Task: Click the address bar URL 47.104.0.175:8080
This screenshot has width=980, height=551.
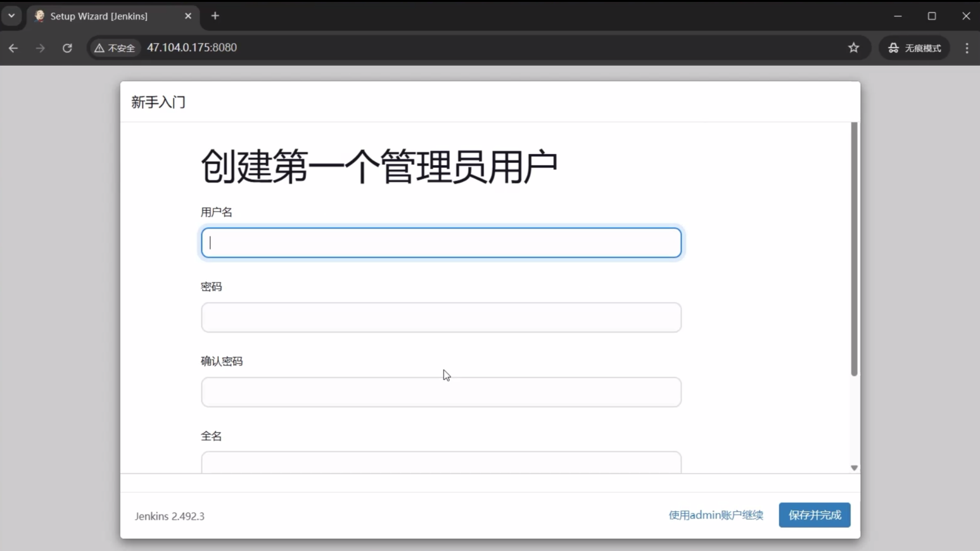Action: (x=192, y=47)
